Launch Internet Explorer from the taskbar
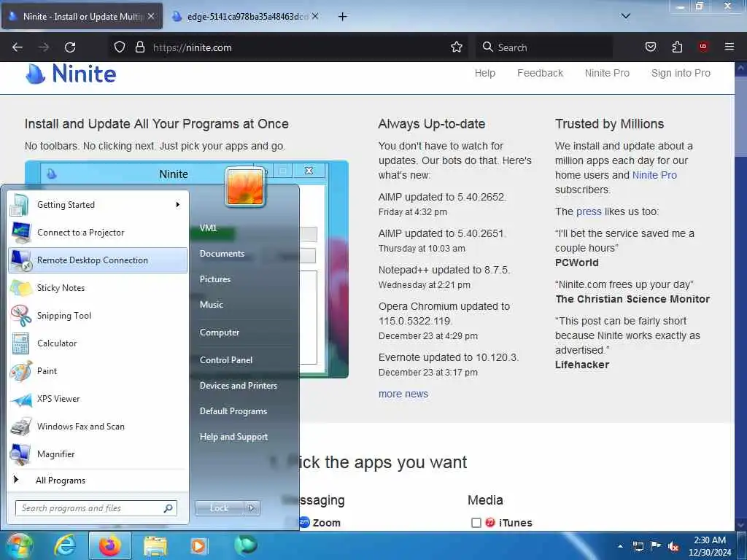 [64, 545]
